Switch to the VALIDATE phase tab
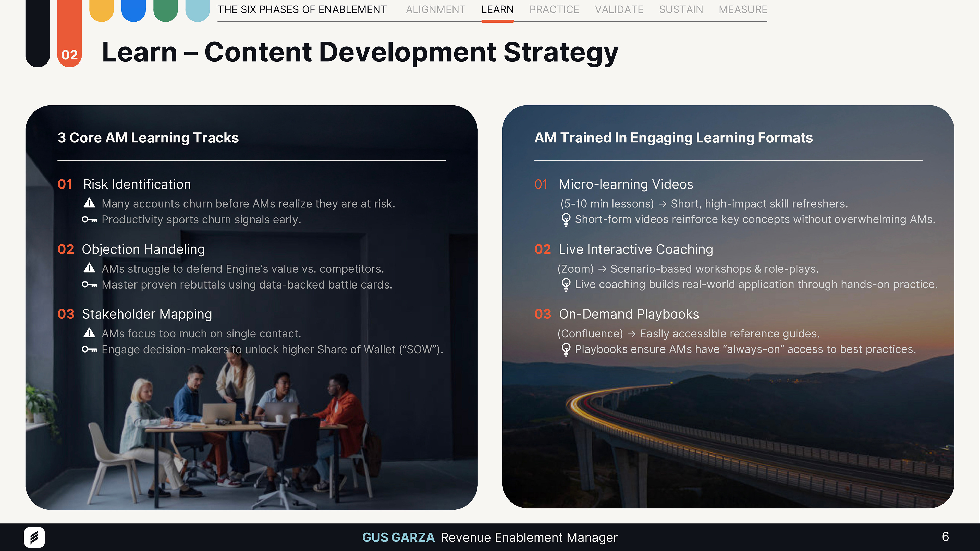The image size is (980, 551). coord(619,9)
